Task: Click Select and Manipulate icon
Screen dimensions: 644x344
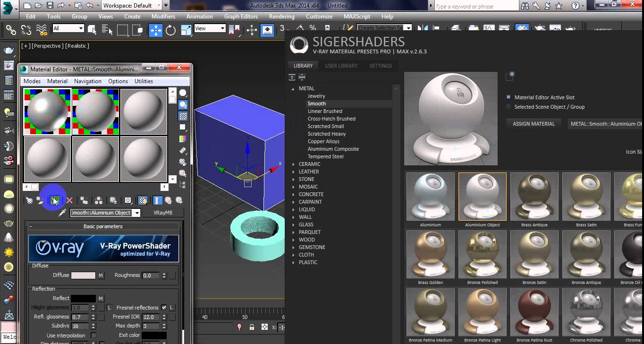Action: pos(252,30)
